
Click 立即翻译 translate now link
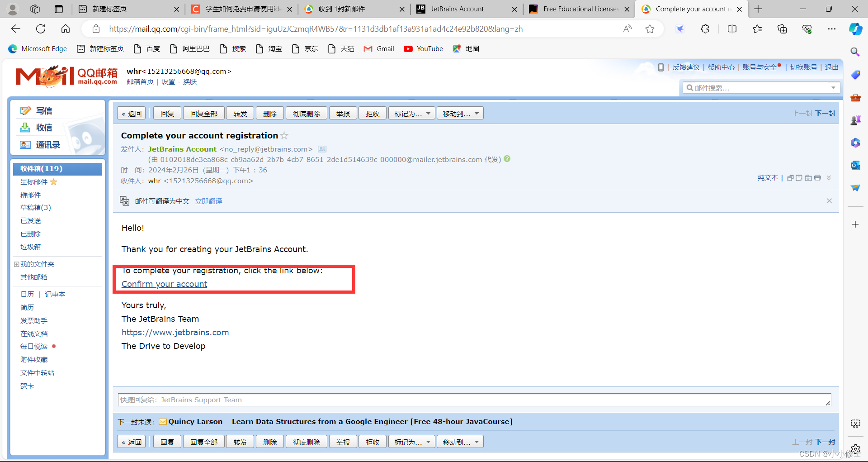point(209,201)
